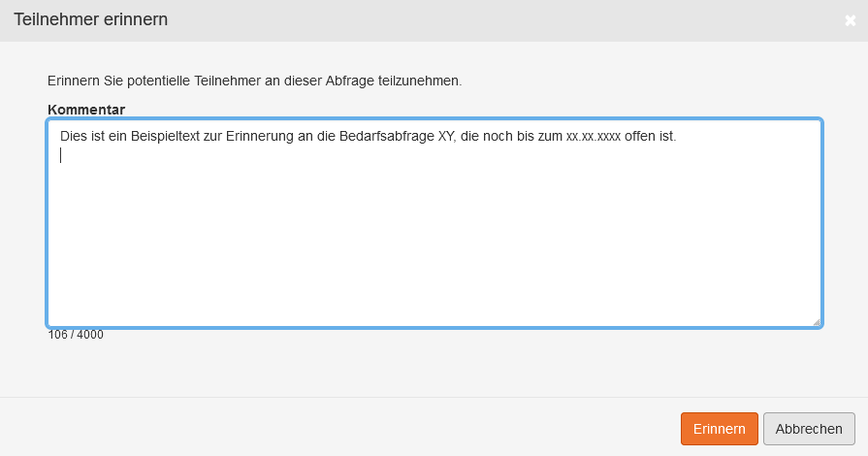The height and width of the screenshot is (456, 868).
Task: Click the xx.xx.xxxx date placeholder
Action: tap(593, 137)
